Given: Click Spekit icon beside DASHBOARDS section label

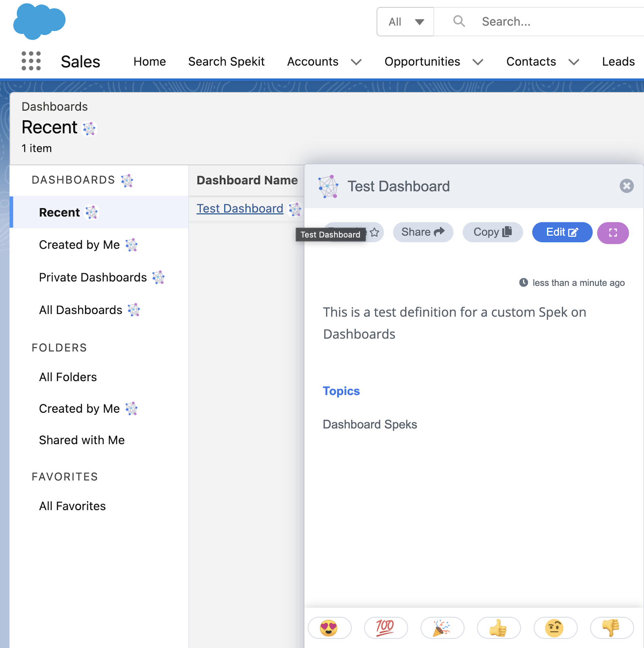Looking at the screenshot, I should point(127,181).
